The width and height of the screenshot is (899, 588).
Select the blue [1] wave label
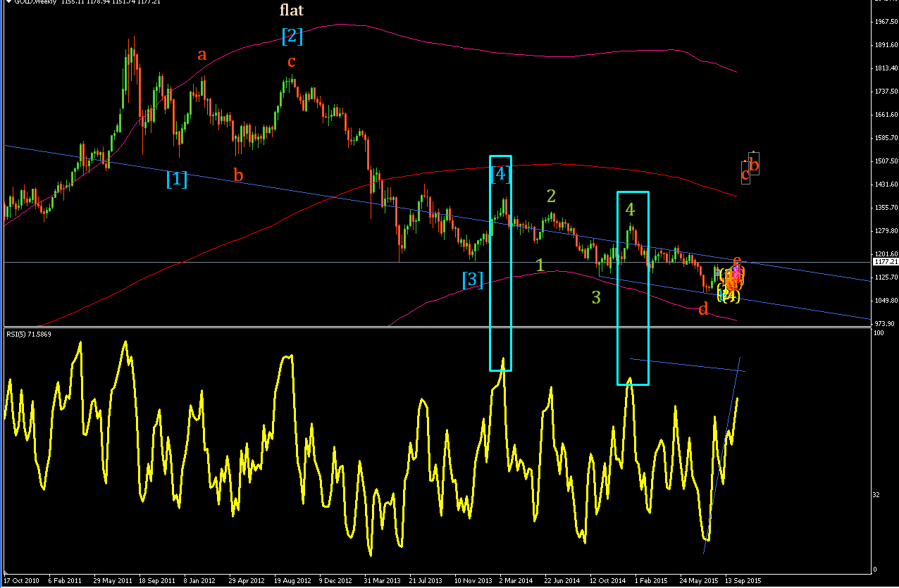coord(177,180)
